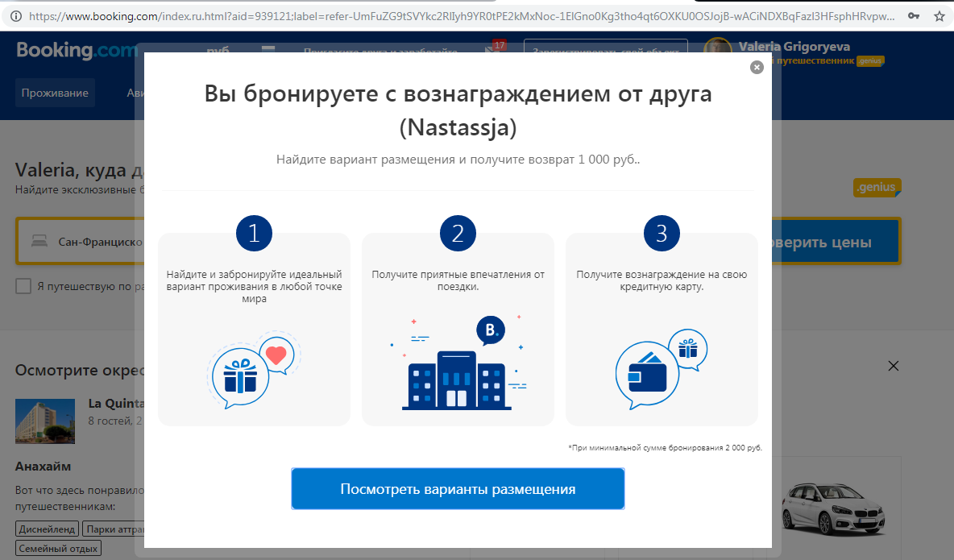Open the Valeria Grigoryeva account name
954x560 pixels.
[x=794, y=46]
